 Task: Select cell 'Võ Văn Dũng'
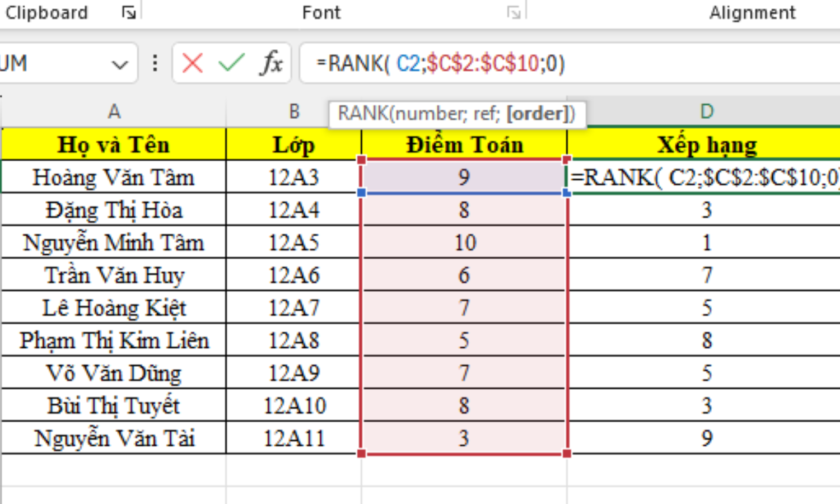coord(114,372)
